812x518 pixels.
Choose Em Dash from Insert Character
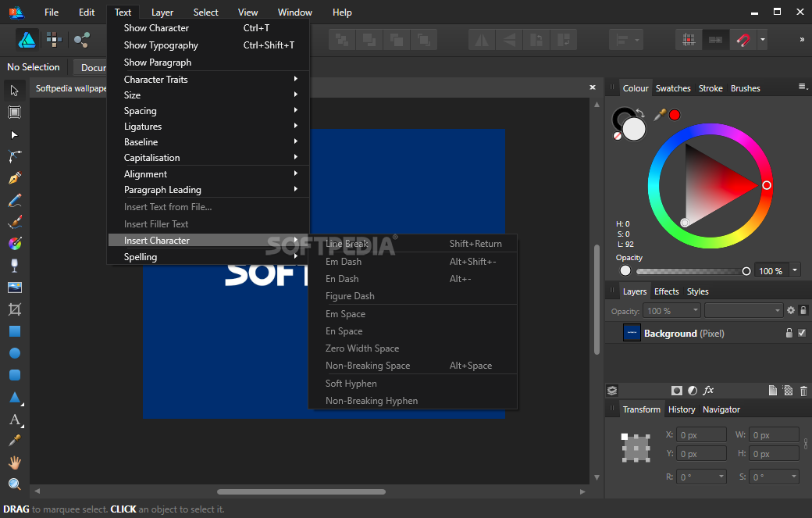(x=413, y=262)
